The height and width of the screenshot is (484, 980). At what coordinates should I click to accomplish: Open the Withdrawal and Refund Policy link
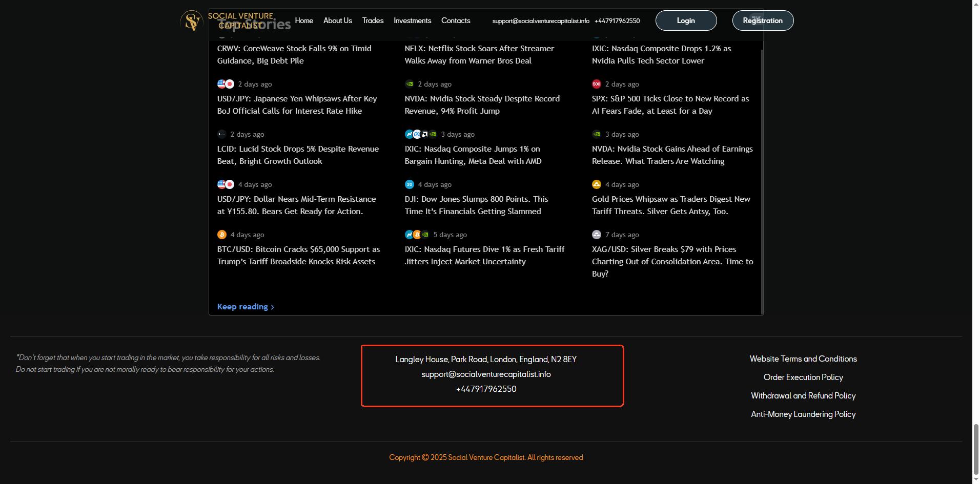coord(803,395)
